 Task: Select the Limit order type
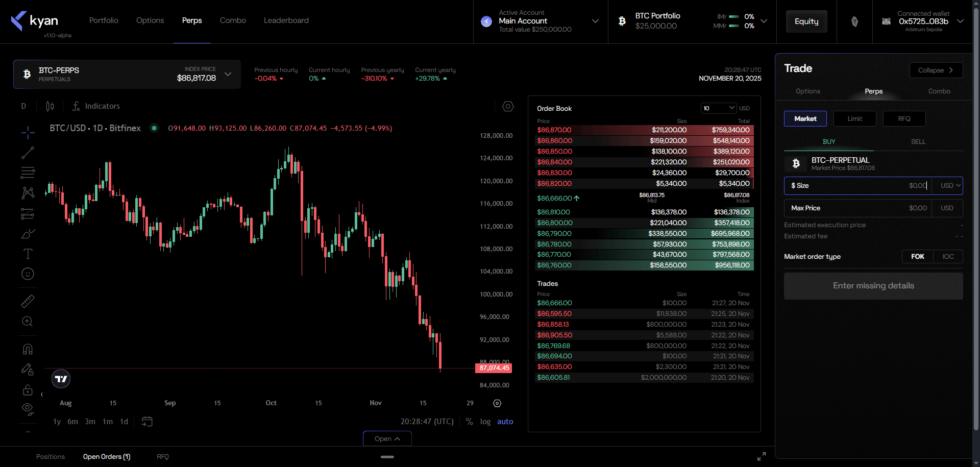pos(855,119)
